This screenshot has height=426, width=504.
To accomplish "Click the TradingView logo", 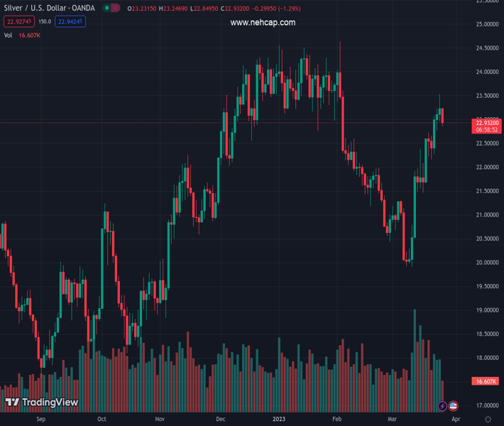I will pyautogui.click(x=41, y=403).
